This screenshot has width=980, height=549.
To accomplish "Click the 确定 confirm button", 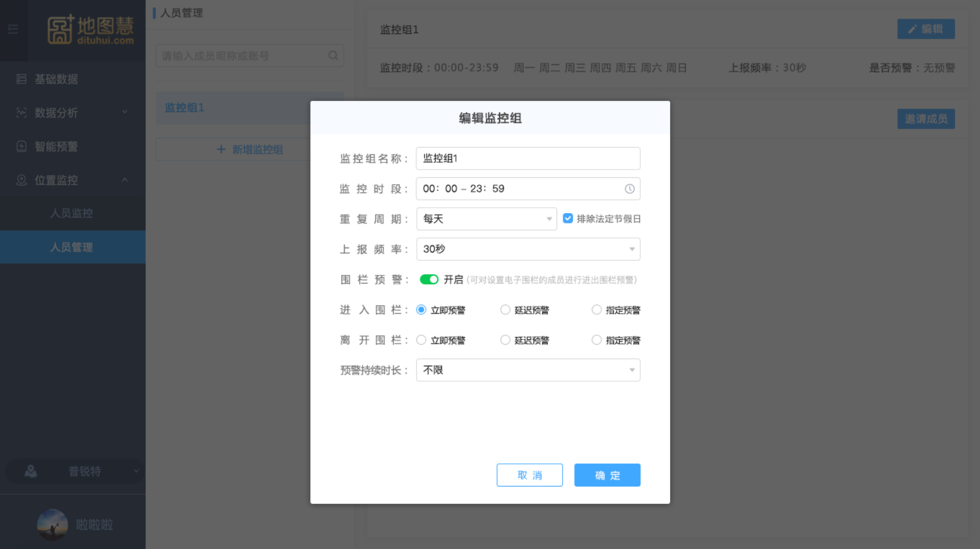I will click(607, 475).
